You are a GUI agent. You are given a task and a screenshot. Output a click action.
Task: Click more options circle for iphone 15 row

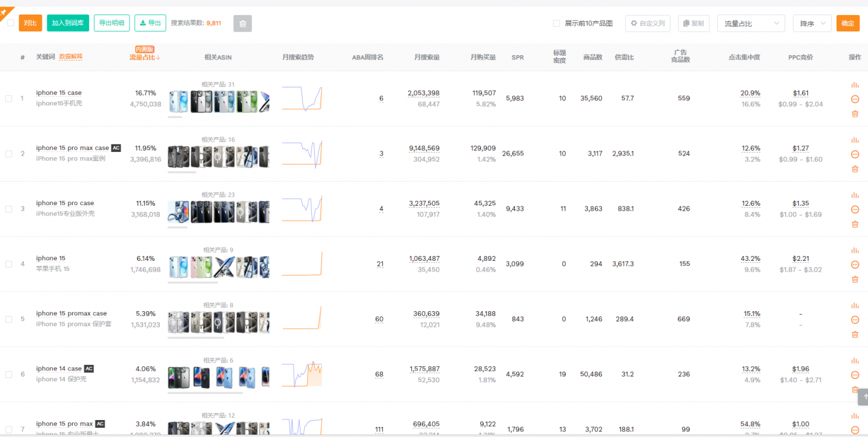click(x=855, y=264)
